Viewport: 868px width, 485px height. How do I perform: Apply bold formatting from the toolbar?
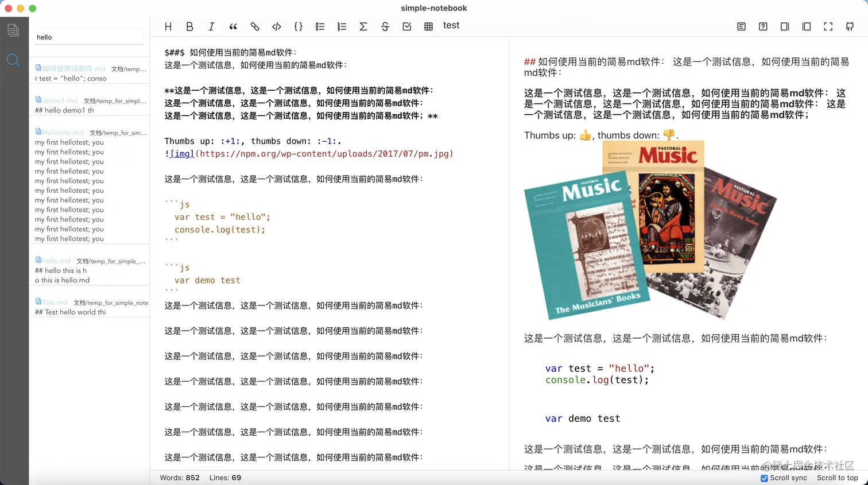tap(190, 26)
